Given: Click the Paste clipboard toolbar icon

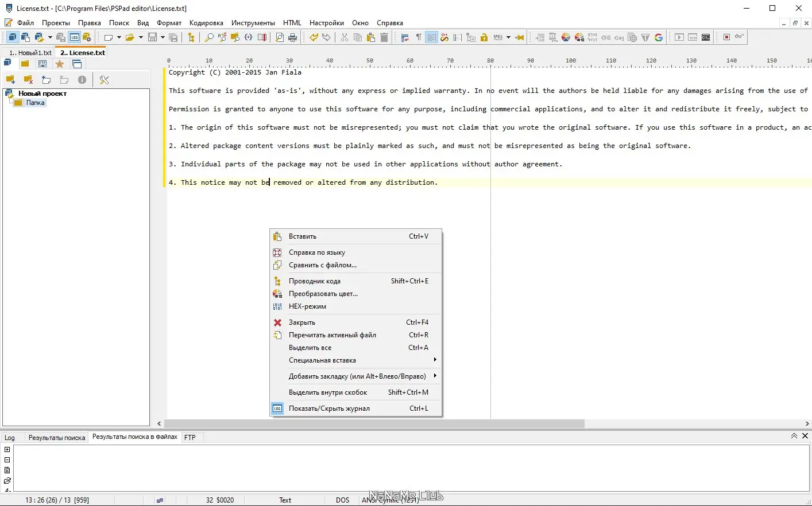Looking at the screenshot, I should point(371,37).
